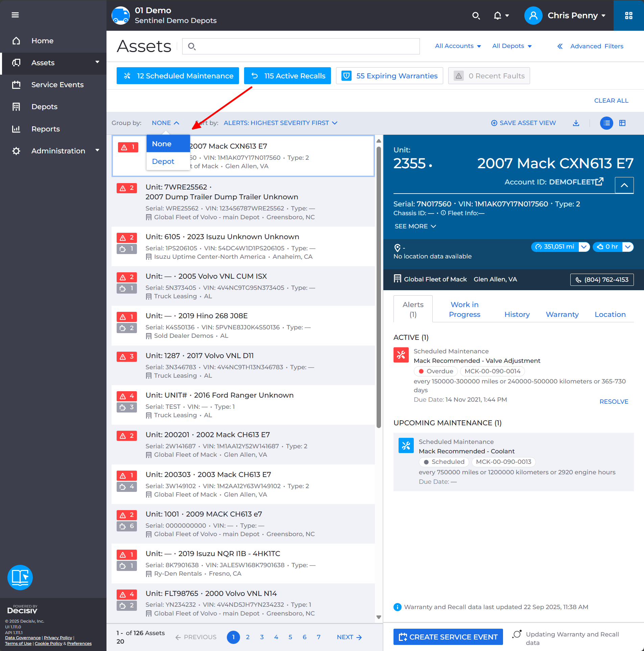Open the All Depots dropdown
644x651 pixels.
tap(512, 46)
